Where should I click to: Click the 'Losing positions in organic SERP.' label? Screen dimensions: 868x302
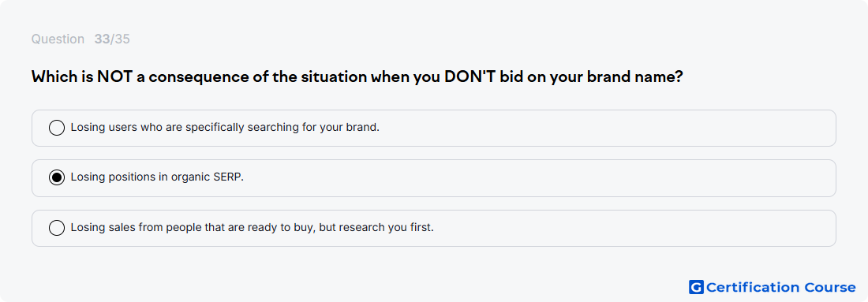(157, 177)
